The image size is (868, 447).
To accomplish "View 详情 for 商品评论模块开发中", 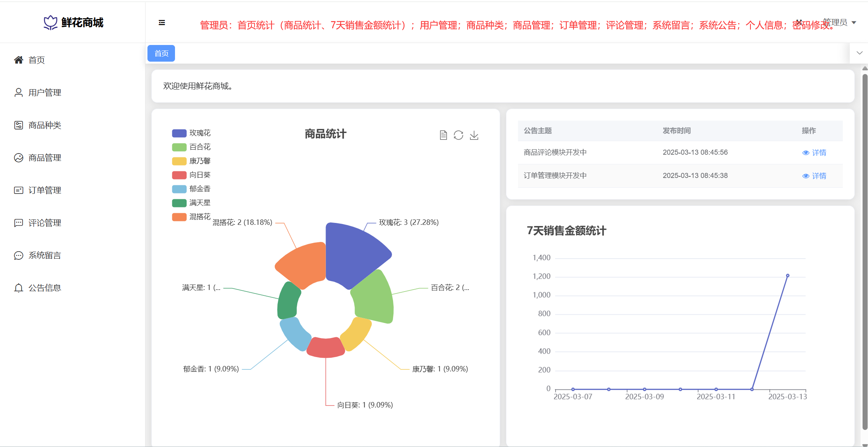I will pos(814,153).
